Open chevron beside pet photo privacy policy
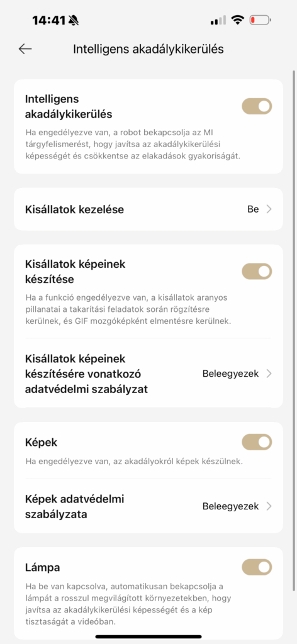 tap(269, 374)
